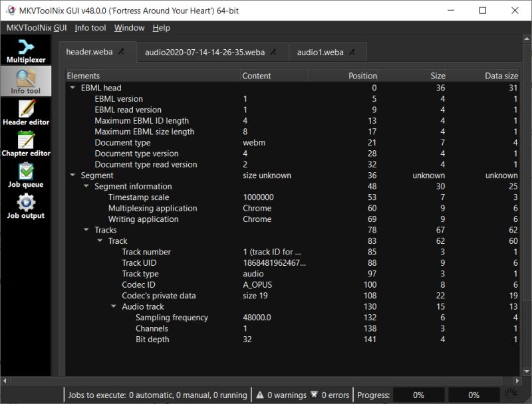
Task: Show the Job queue
Action: point(27,174)
